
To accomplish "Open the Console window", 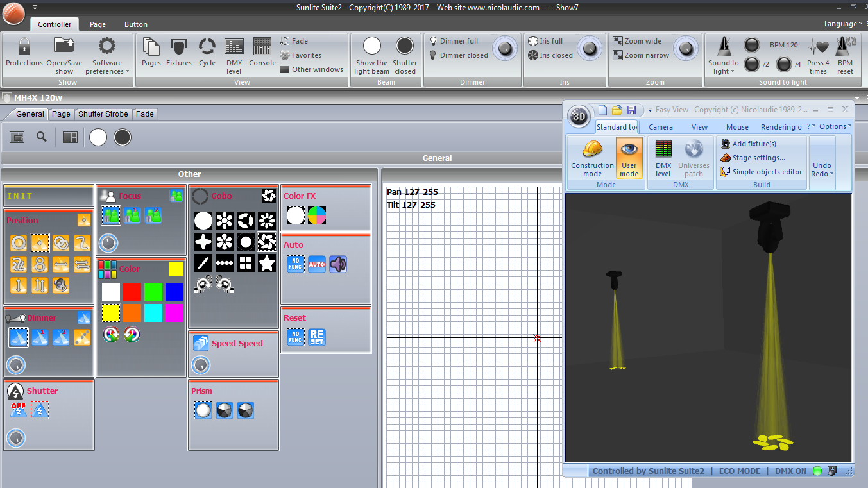I will (262, 53).
